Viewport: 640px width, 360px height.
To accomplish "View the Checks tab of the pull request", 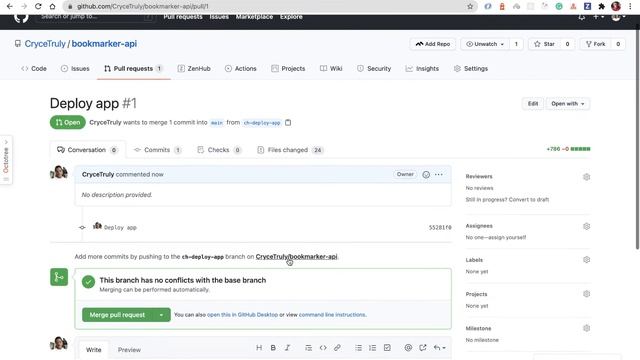I will 219,150.
